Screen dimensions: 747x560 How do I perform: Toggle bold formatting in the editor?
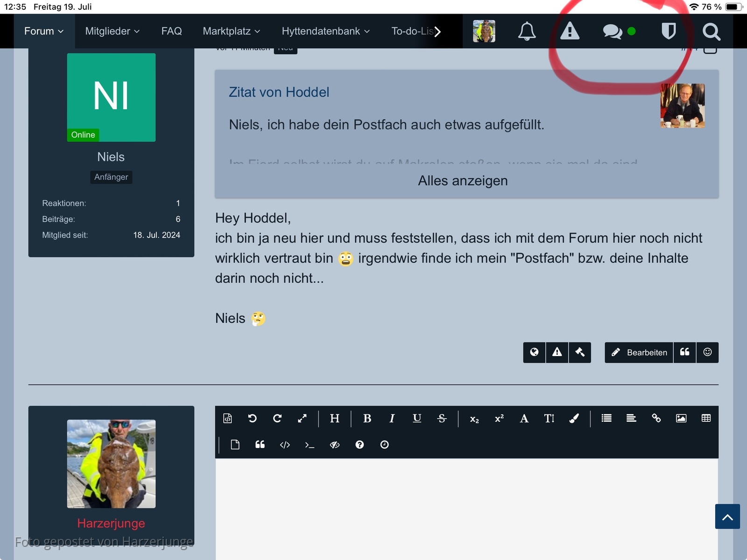point(367,419)
